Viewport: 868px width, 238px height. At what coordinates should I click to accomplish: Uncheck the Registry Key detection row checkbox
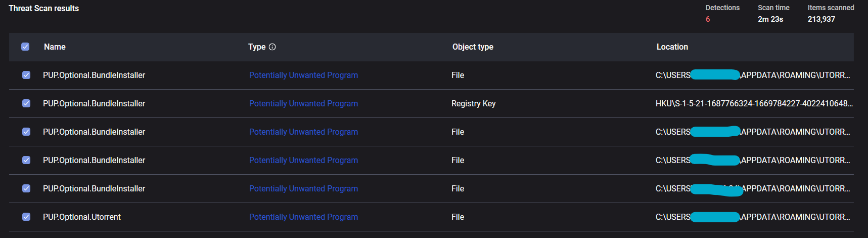26,103
